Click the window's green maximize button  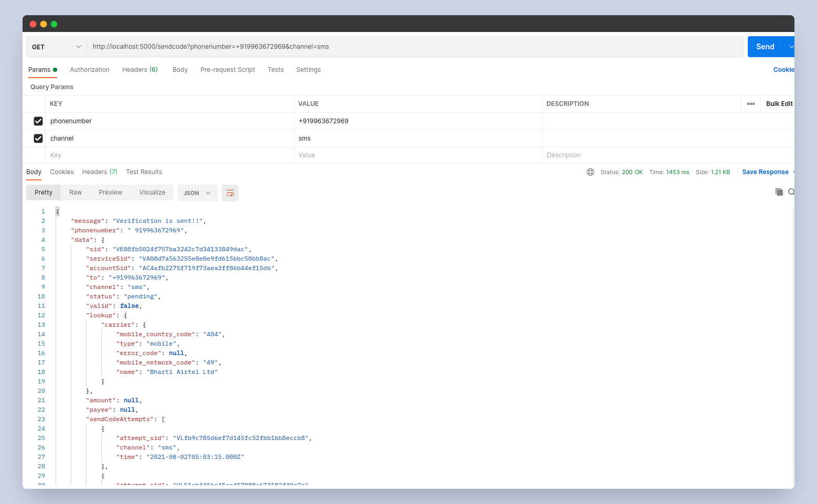click(54, 24)
